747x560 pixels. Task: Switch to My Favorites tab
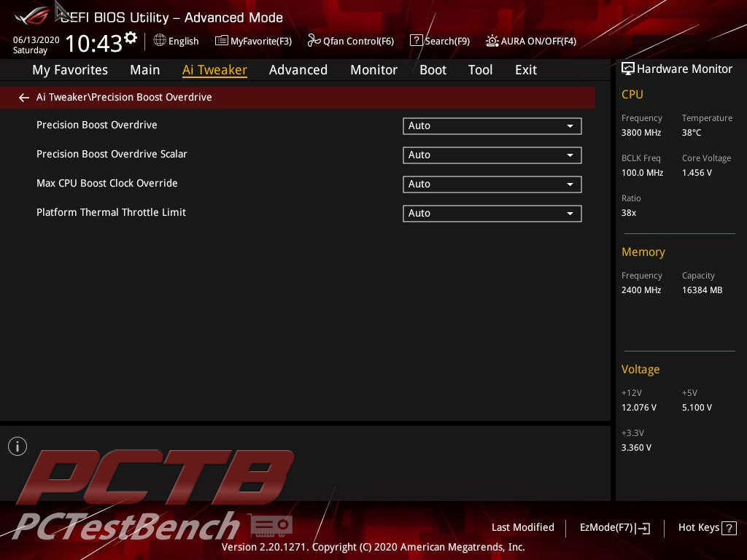(x=70, y=70)
